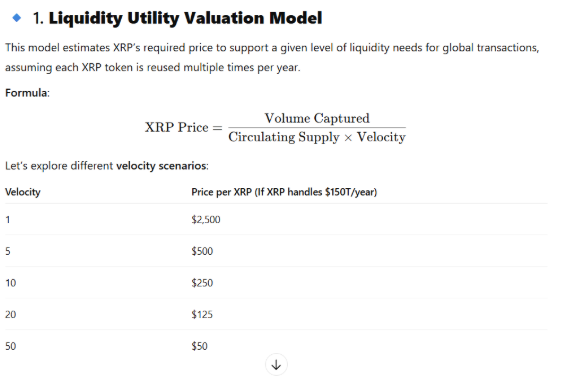Click the blue diamond bullet icon
This screenshot has width=571, height=379.
click(x=16, y=17)
